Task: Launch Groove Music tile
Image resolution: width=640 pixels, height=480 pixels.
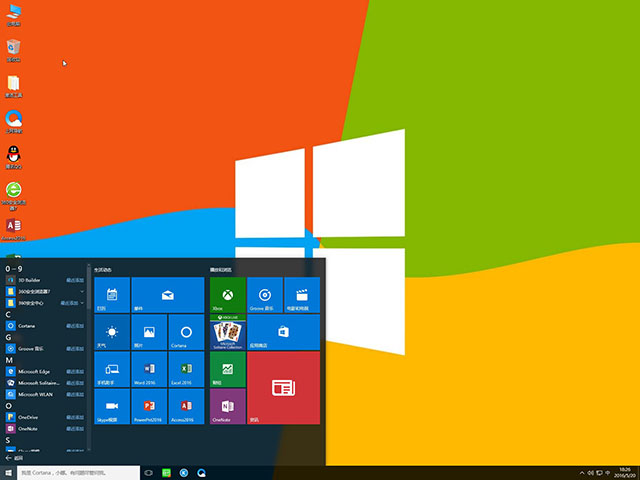Action: coord(264,295)
